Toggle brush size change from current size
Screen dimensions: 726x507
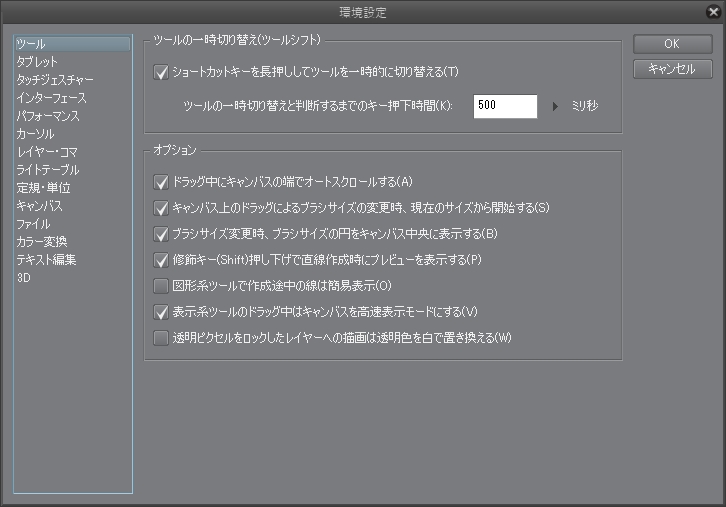pos(161,208)
